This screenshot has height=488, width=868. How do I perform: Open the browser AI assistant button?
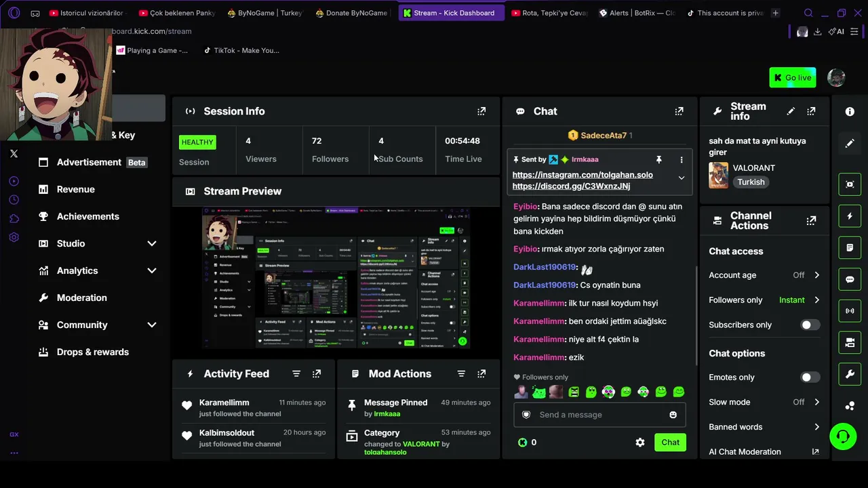(836, 32)
